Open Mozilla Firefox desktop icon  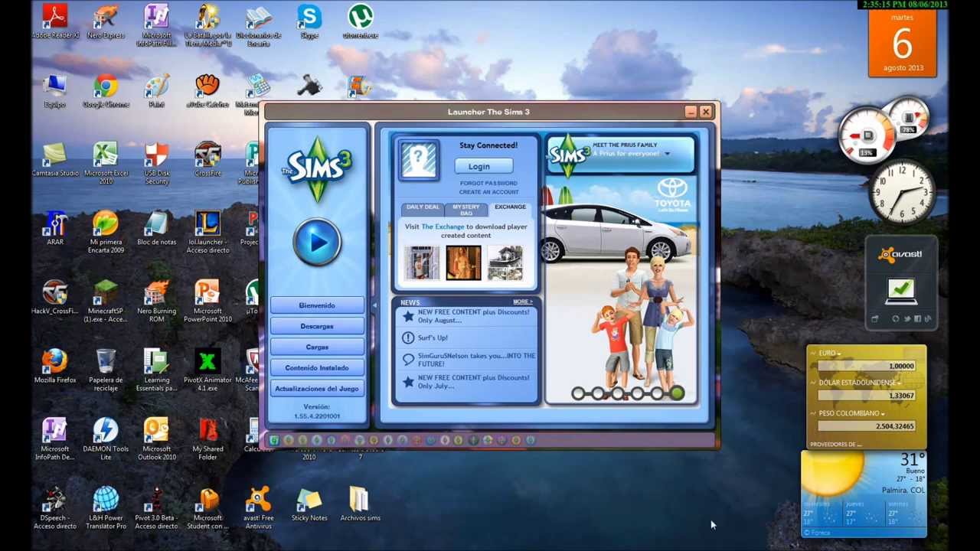click(x=55, y=366)
